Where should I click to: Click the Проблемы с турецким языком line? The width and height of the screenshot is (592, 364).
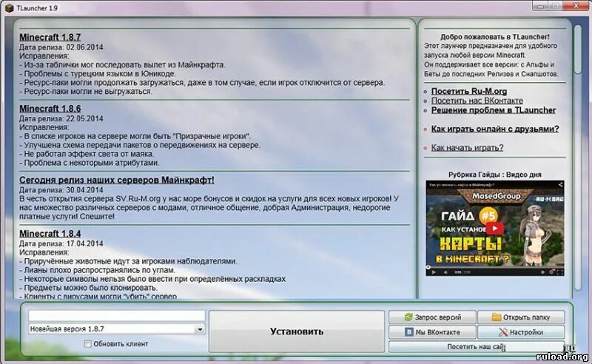coord(98,74)
